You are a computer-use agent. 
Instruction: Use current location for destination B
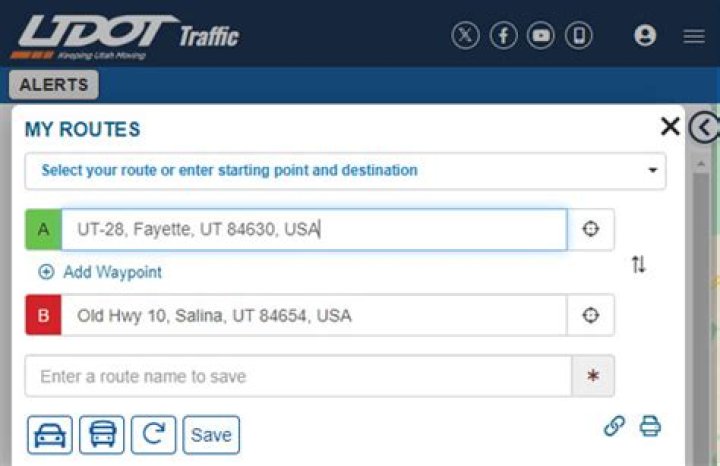pyautogui.click(x=591, y=315)
